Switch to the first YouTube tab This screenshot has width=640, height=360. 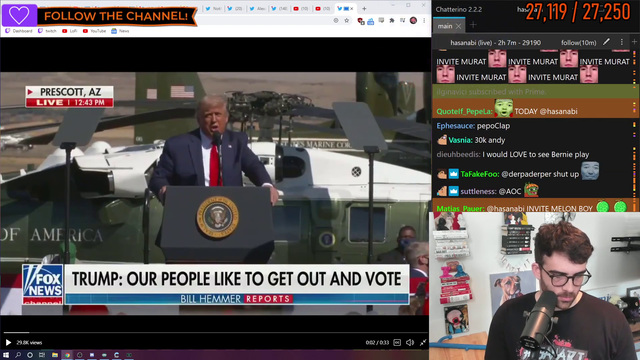pyautogui.click(x=301, y=9)
